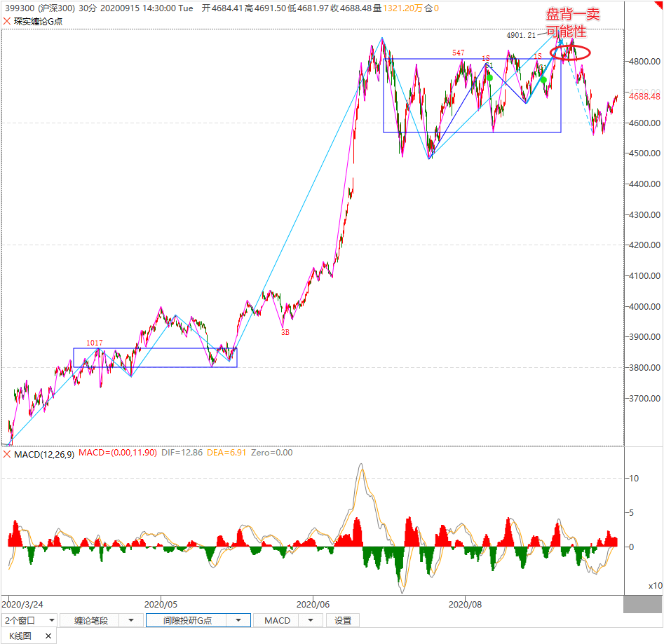Select the 缠论笔段 indicator button
The width and height of the screenshot is (664, 644).
90,620
